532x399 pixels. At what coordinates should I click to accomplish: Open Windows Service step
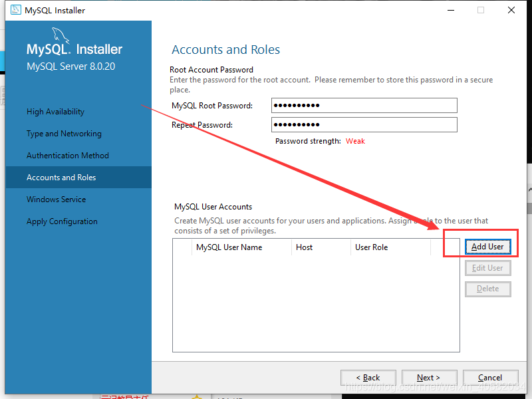[56, 199]
